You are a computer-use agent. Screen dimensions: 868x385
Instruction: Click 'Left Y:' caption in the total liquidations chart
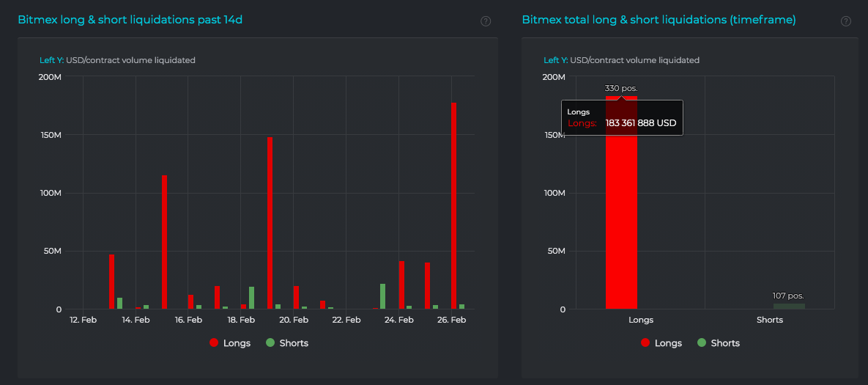tap(556, 60)
